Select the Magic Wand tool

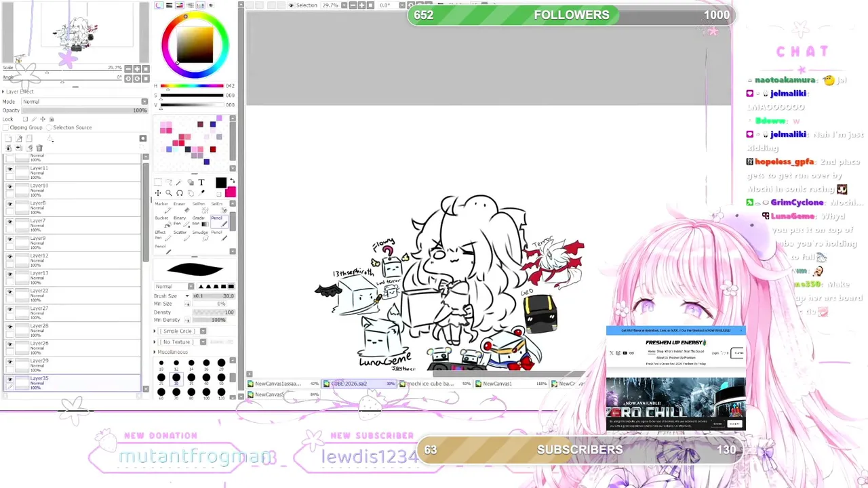tap(178, 182)
